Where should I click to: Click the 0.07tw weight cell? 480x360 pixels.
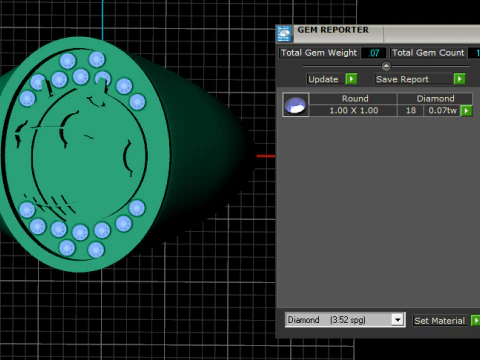[x=442, y=110]
